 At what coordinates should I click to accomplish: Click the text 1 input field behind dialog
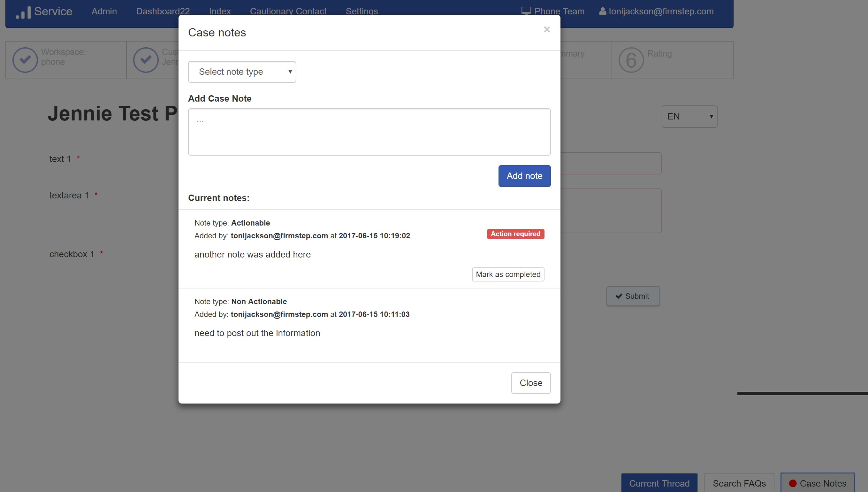tap(611, 163)
